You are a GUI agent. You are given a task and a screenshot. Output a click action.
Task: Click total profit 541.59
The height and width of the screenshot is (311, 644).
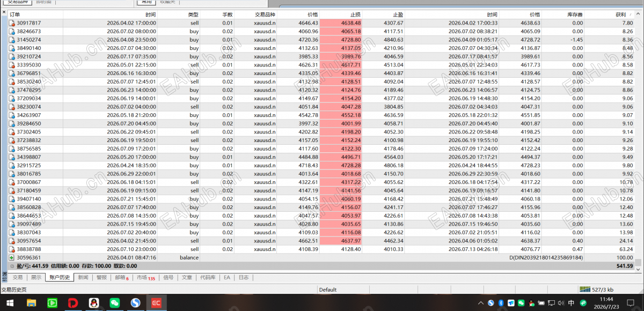pos(625,266)
